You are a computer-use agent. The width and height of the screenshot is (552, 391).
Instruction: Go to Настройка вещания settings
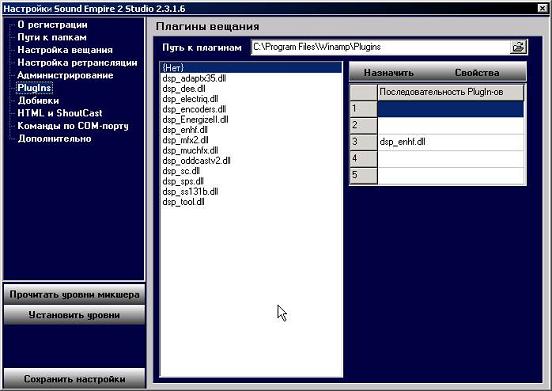point(65,50)
